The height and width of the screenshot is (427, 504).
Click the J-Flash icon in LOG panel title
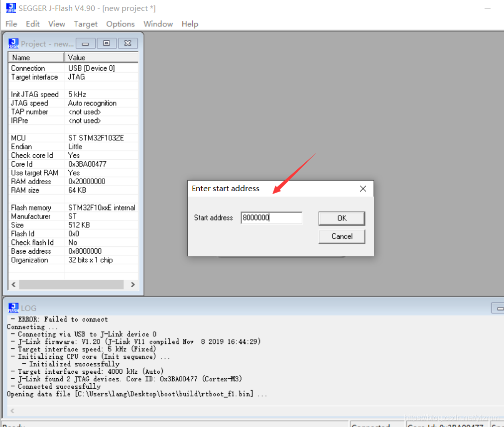[13, 308]
